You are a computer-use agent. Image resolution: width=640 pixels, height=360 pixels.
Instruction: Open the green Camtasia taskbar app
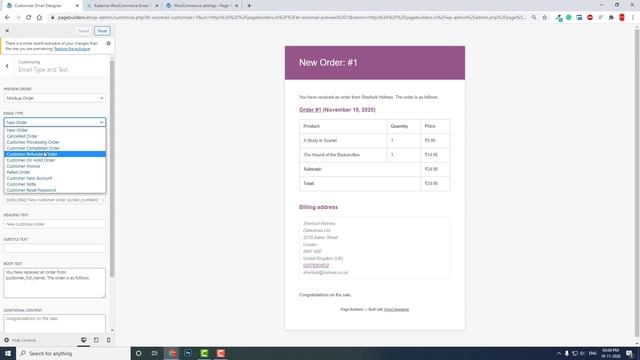pos(204,353)
